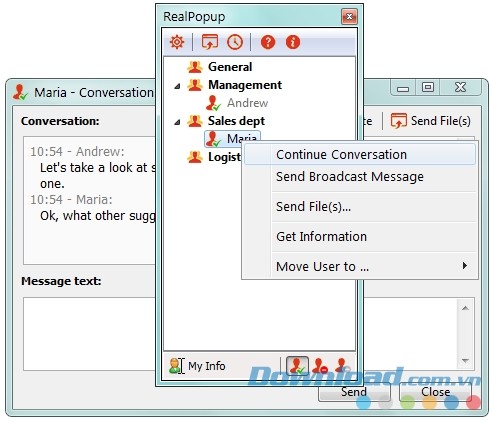Click Send File(s) in conversation window
493x422 pixels.
431,121
